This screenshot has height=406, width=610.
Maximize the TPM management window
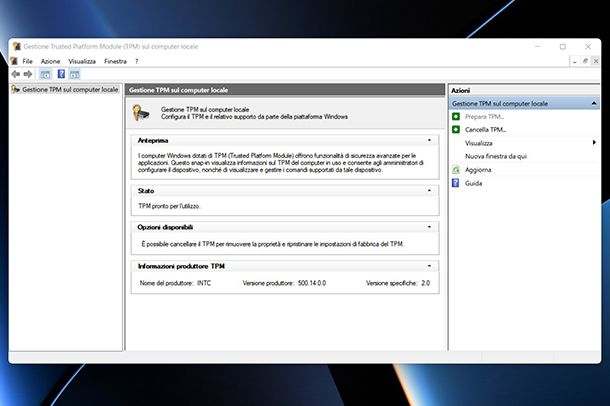point(563,47)
